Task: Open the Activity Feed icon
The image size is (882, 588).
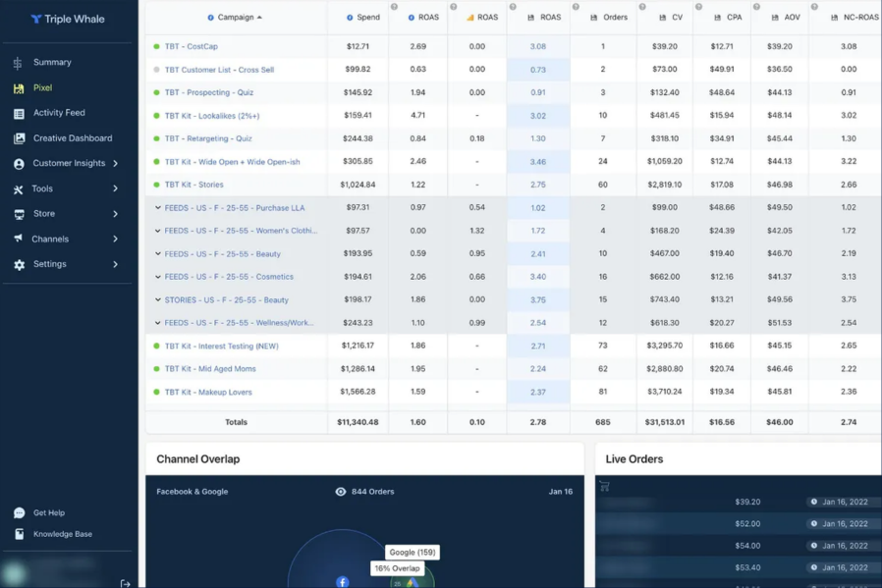Action: tap(19, 114)
